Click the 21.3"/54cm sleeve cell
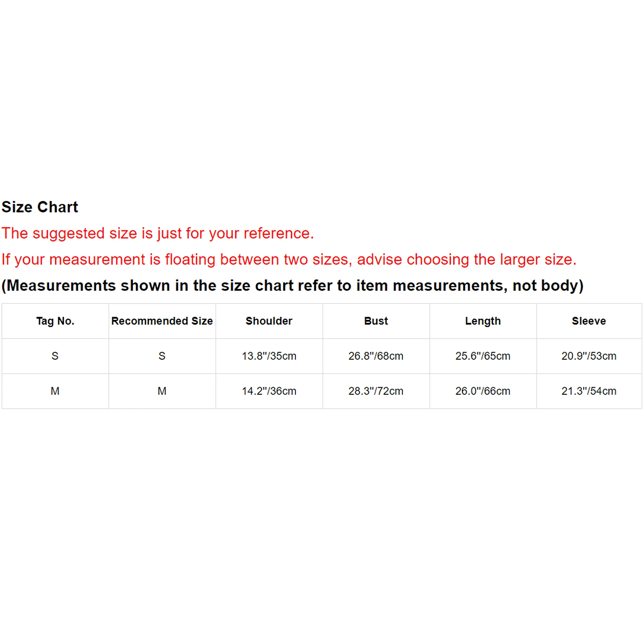The height and width of the screenshot is (644, 644). click(x=589, y=391)
